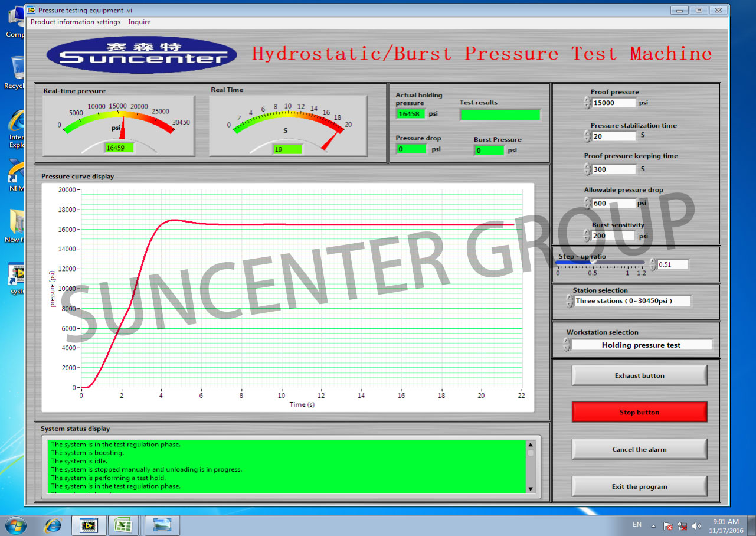Open the Station selection dropdown
Screen dimensions: 756x536
(632, 301)
